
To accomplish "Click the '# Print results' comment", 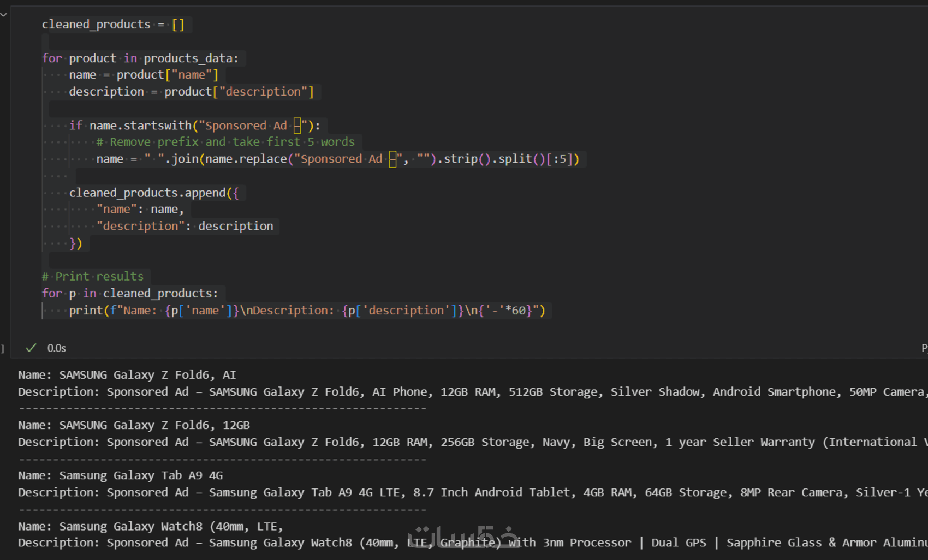I will tap(93, 277).
